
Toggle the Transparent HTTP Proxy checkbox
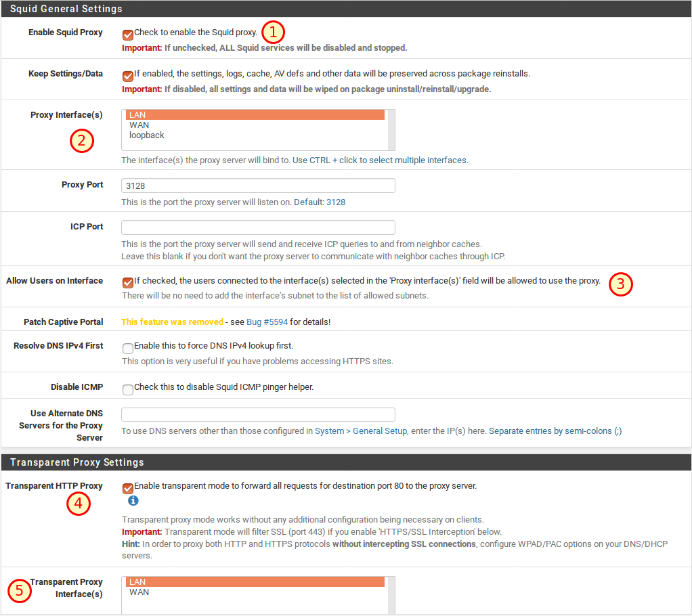point(128,488)
